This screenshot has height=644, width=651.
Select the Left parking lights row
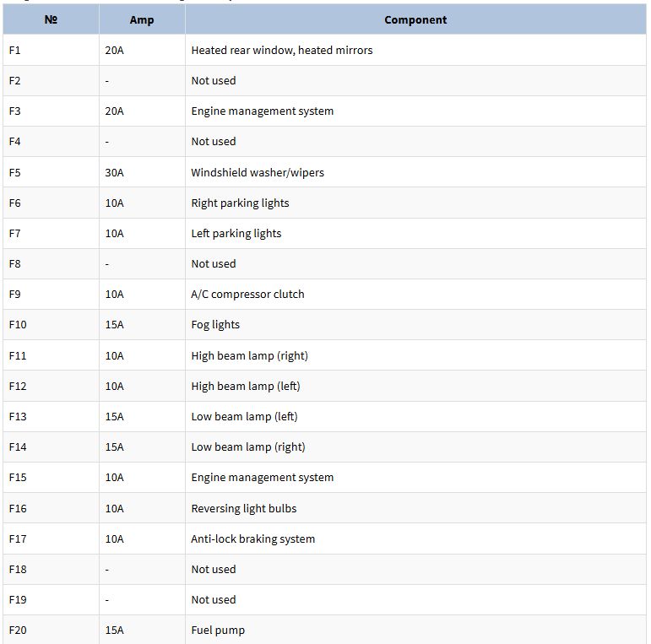pos(325,233)
